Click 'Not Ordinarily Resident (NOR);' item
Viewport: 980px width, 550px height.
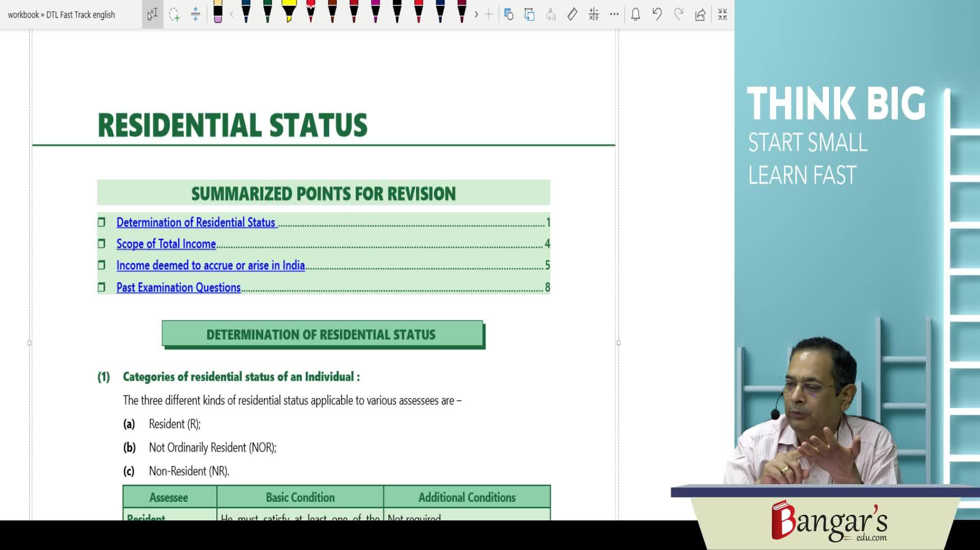(212, 447)
